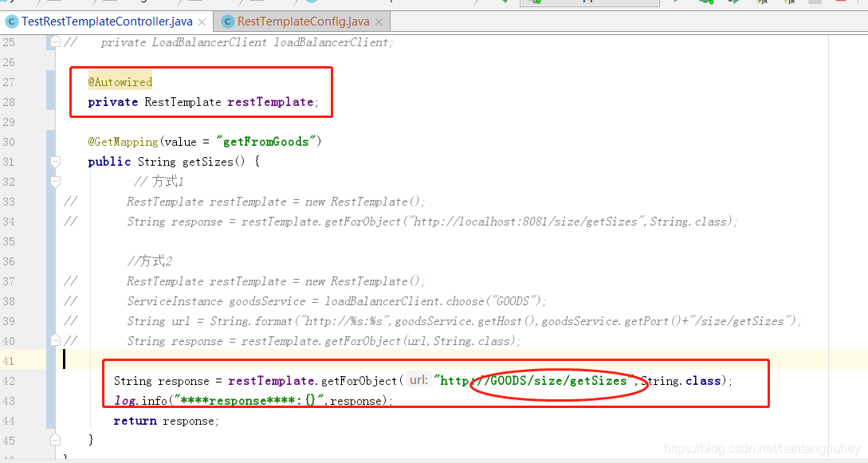Screen dimensions: 868x463
Task: Click the public keyword on line 31
Action: point(109,162)
